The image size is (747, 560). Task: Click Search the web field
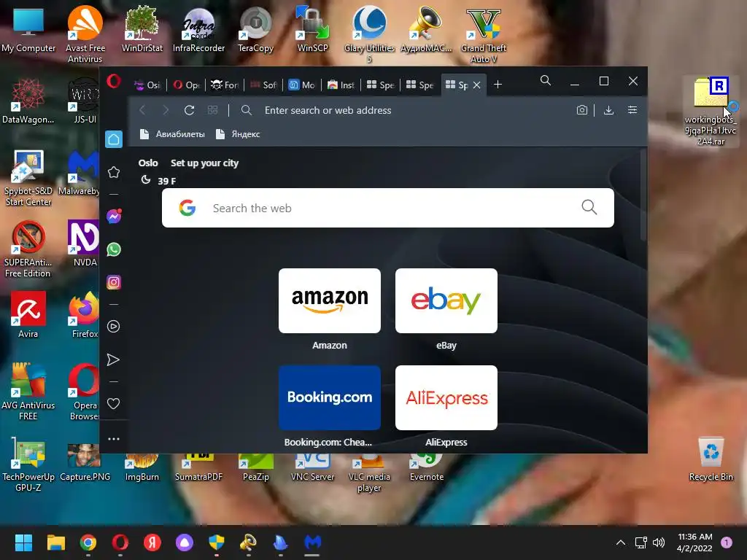(388, 208)
